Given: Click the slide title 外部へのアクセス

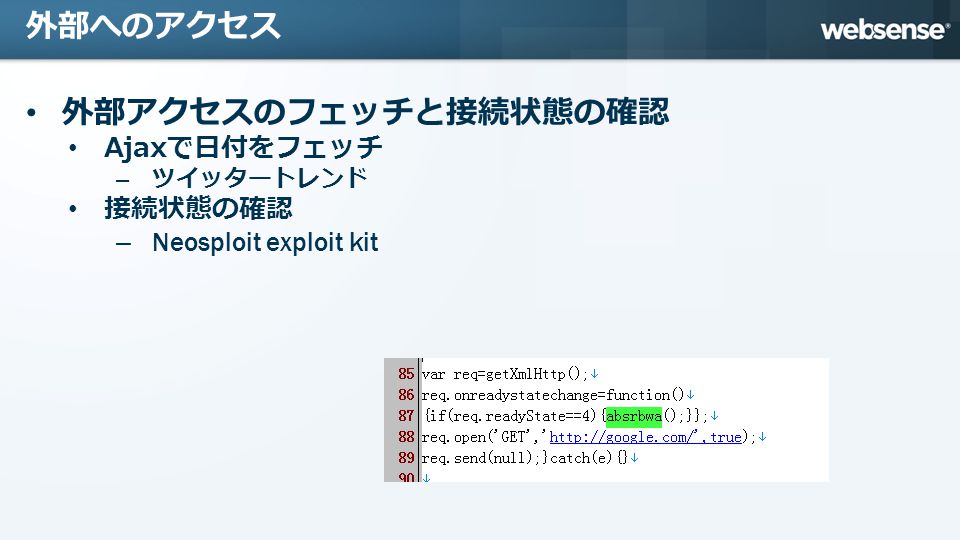Looking at the screenshot, I should pyautogui.click(x=153, y=26).
